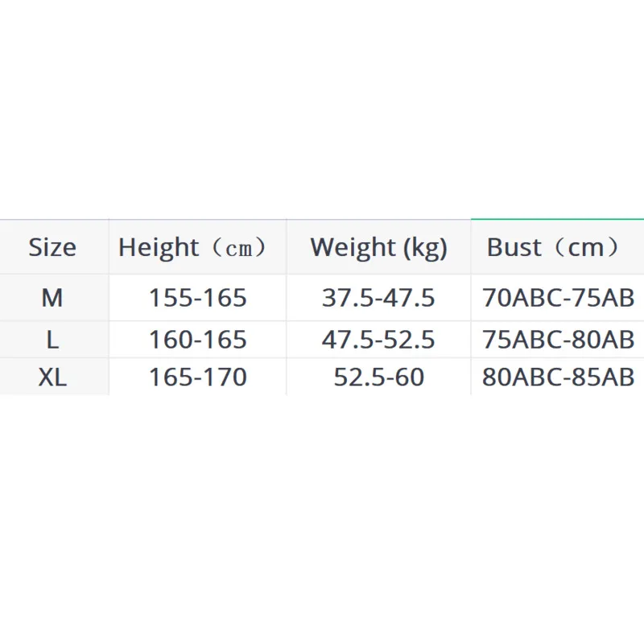Viewport: 644px width, 644px height.
Task: Click the Size column header
Action: pos(52,247)
